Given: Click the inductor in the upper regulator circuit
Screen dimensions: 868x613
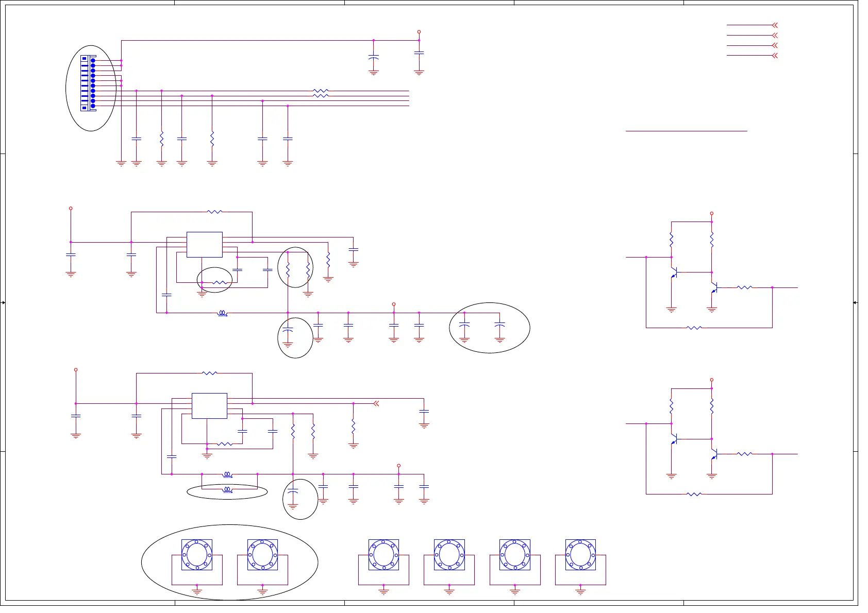Looking at the screenshot, I should (223, 313).
